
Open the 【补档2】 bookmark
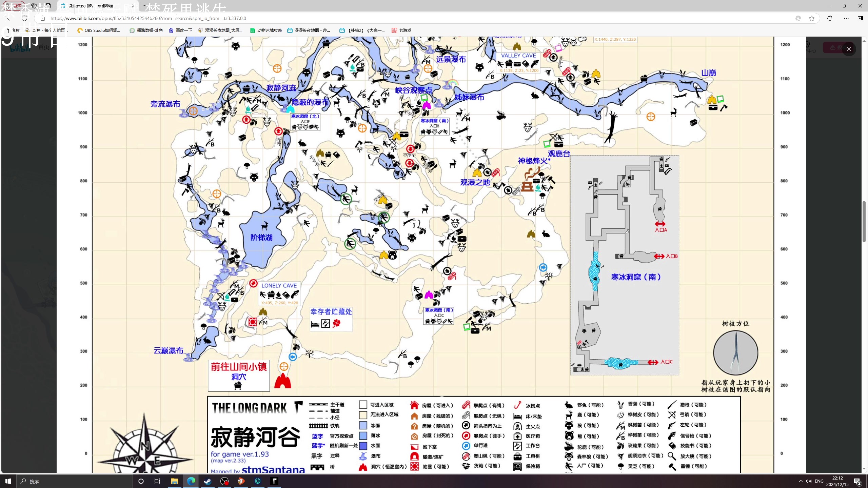point(362,30)
